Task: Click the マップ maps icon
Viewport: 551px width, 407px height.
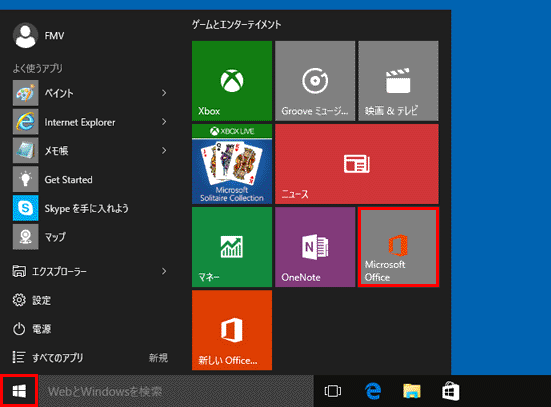Action: tap(26, 237)
